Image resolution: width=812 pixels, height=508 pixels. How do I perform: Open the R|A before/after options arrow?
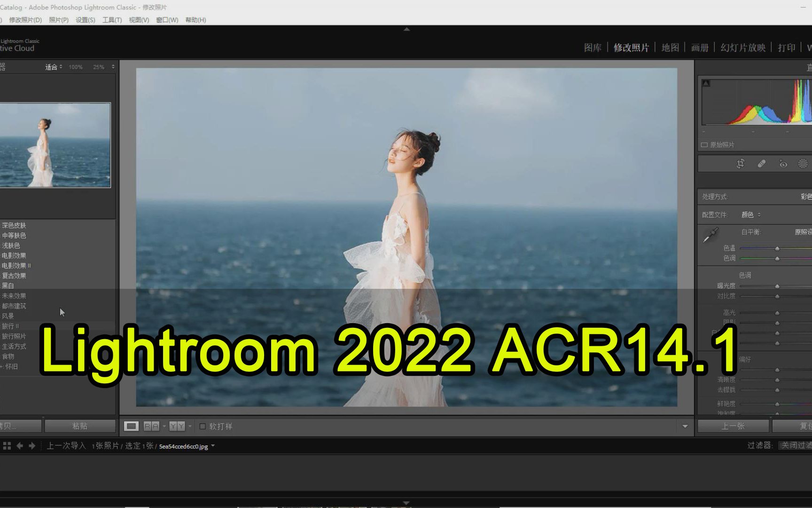(164, 426)
